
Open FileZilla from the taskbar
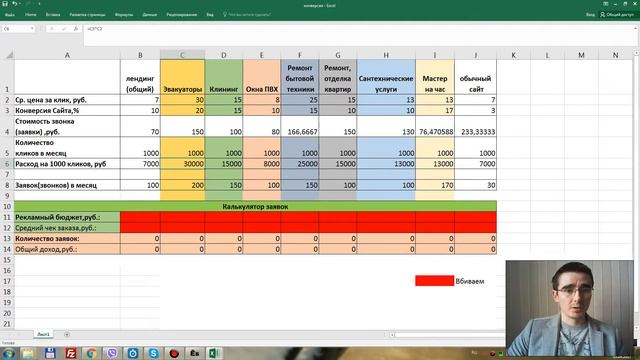coord(71,353)
